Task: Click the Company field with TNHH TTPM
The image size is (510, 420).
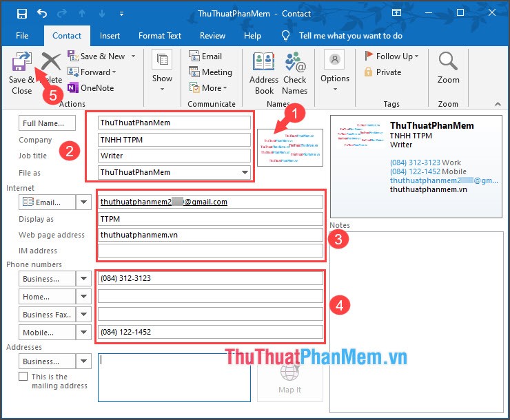Action: [x=174, y=140]
